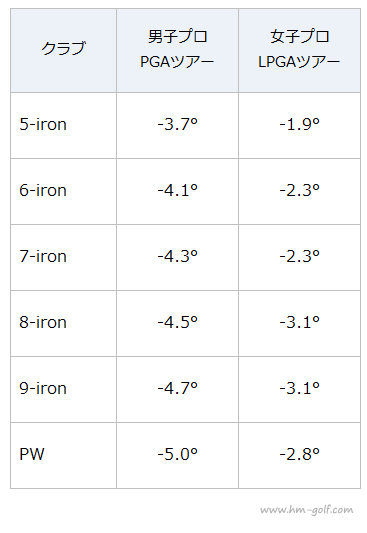Select the -4.5° PGA 8-iron value
Screen dimensions: 367x533
coord(177,322)
